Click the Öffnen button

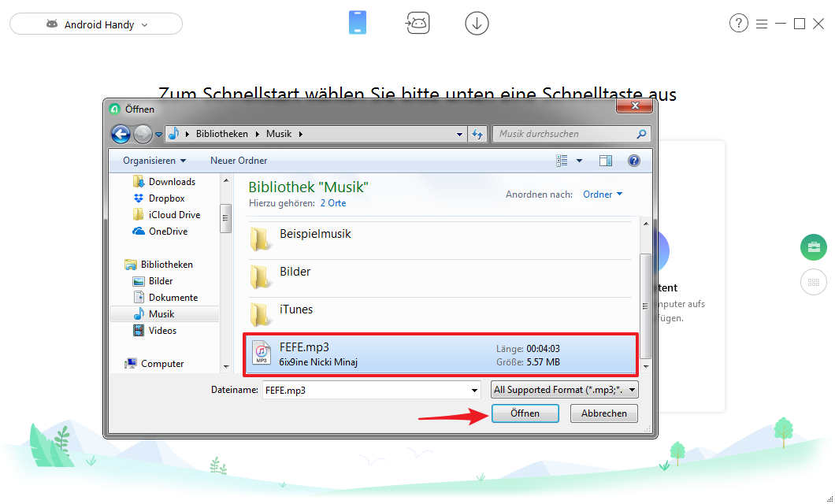pos(525,413)
